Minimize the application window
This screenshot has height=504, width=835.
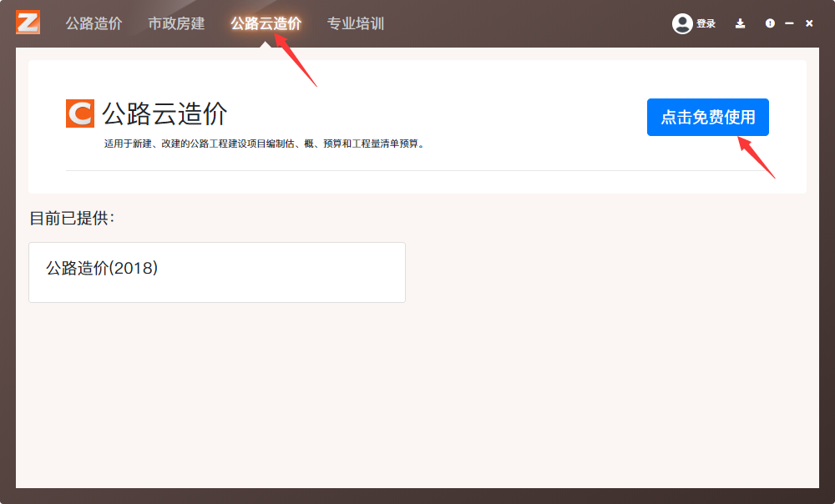point(789,23)
